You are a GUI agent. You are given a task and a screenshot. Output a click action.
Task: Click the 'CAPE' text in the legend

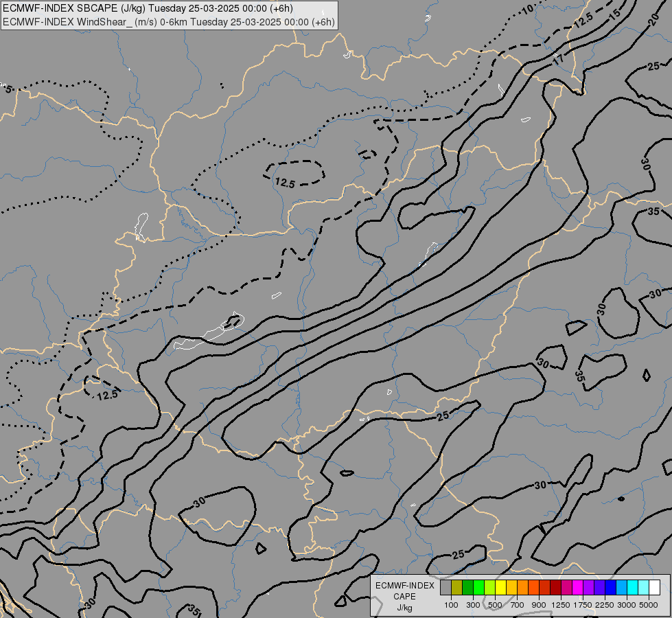click(404, 597)
